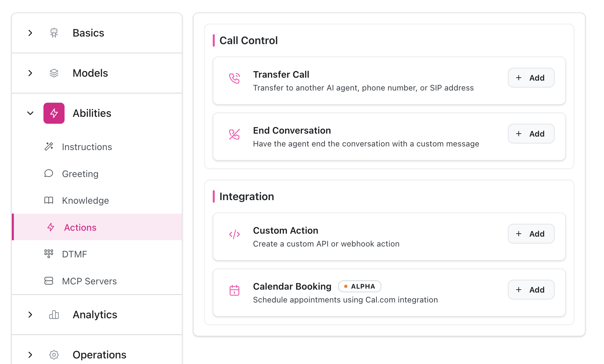The width and height of the screenshot is (604, 364).
Task: Click the Calendar Booking calendar icon
Action: click(x=234, y=290)
